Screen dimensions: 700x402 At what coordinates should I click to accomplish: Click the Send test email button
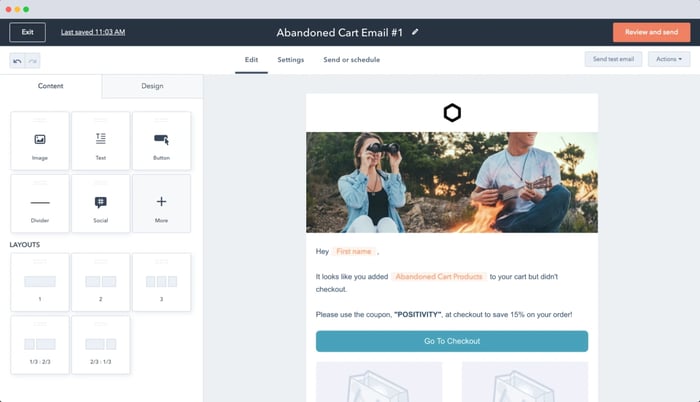pos(613,60)
